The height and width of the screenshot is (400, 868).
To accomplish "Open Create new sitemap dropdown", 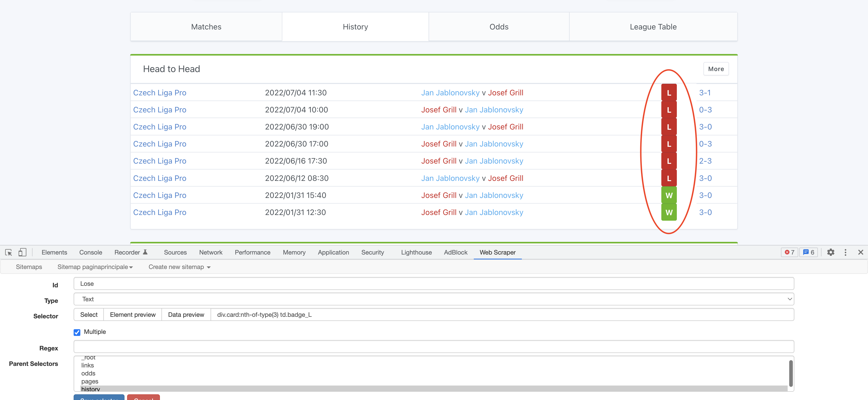I will tap(179, 267).
